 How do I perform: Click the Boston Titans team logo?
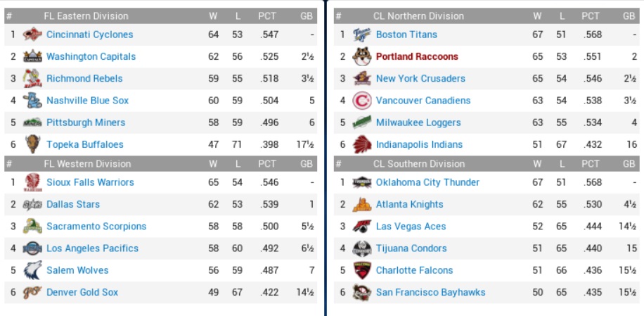point(361,34)
